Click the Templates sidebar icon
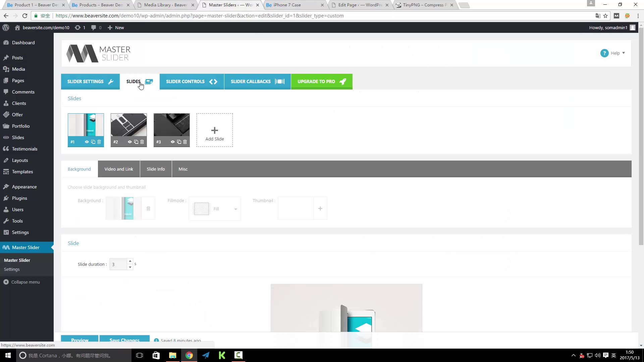 point(6,172)
